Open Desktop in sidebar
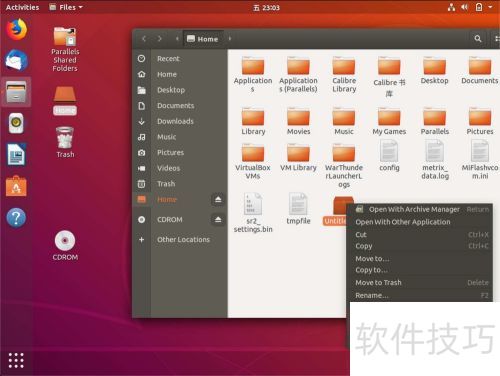This screenshot has width=500, height=376. (180, 90)
